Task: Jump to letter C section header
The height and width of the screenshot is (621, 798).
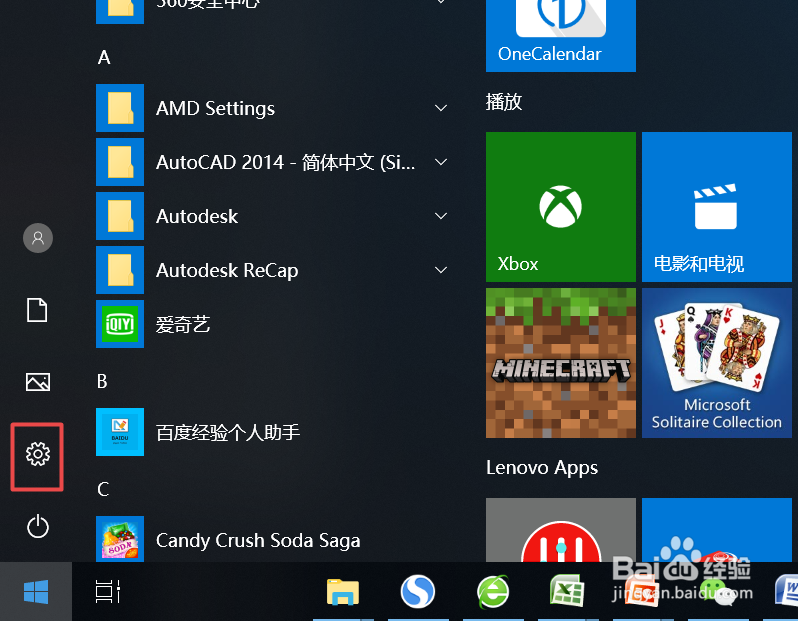Action: (x=103, y=489)
